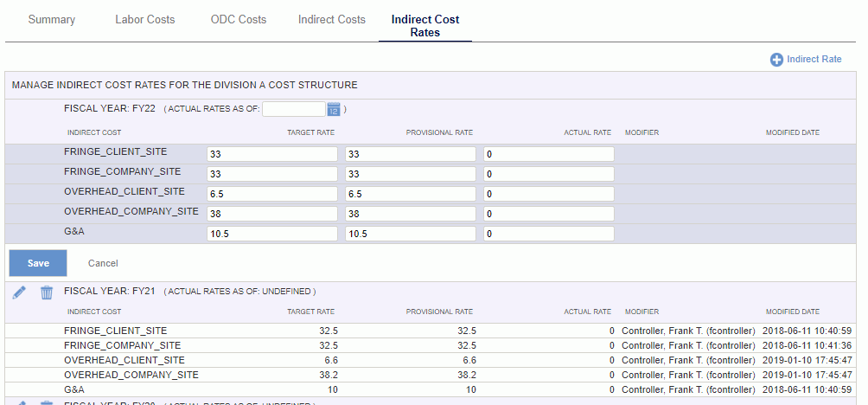The width and height of the screenshot is (868, 405).
Task: Click the FY22 G&A row label
Action: pyautogui.click(x=74, y=231)
